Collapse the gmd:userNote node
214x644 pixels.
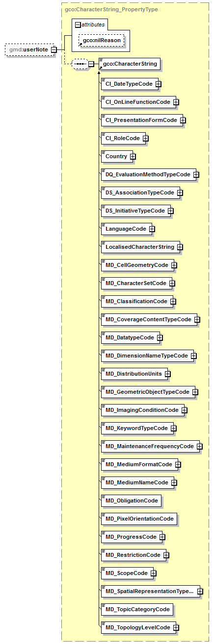click(x=54, y=49)
